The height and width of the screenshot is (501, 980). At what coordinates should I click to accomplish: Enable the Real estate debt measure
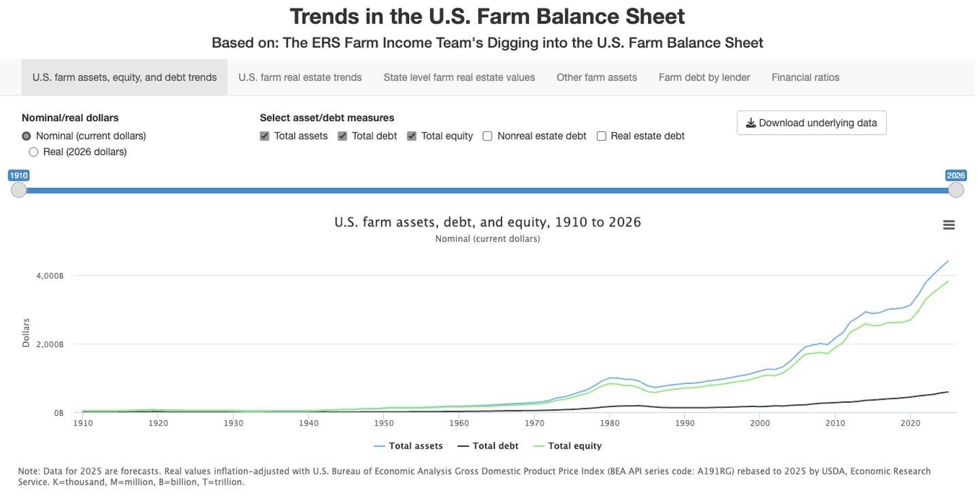click(601, 135)
